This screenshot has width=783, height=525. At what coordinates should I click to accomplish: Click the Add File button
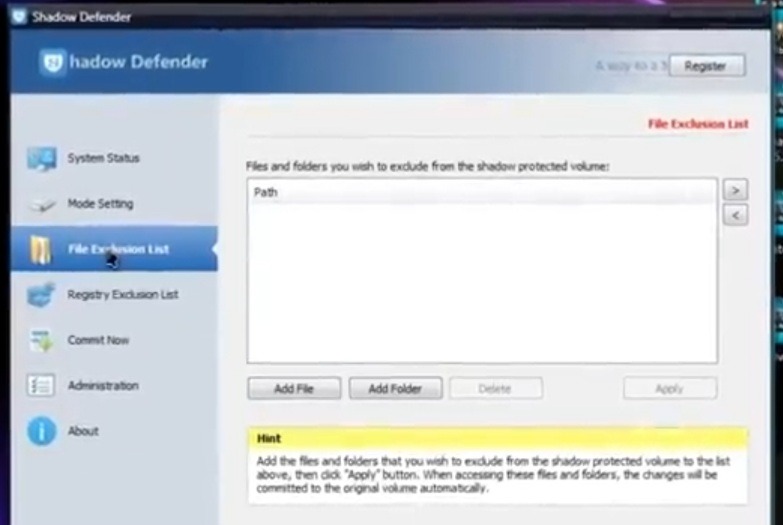[294, 388]
